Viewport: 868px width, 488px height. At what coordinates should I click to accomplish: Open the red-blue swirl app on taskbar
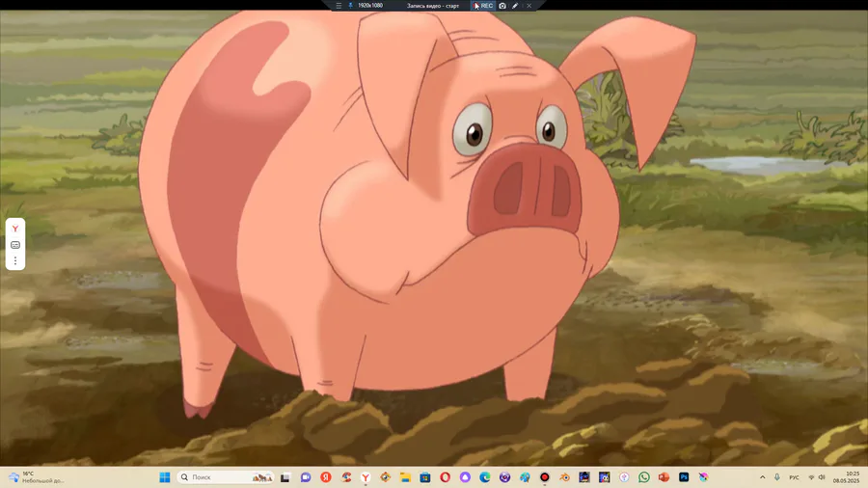click(x=346, y=477)
